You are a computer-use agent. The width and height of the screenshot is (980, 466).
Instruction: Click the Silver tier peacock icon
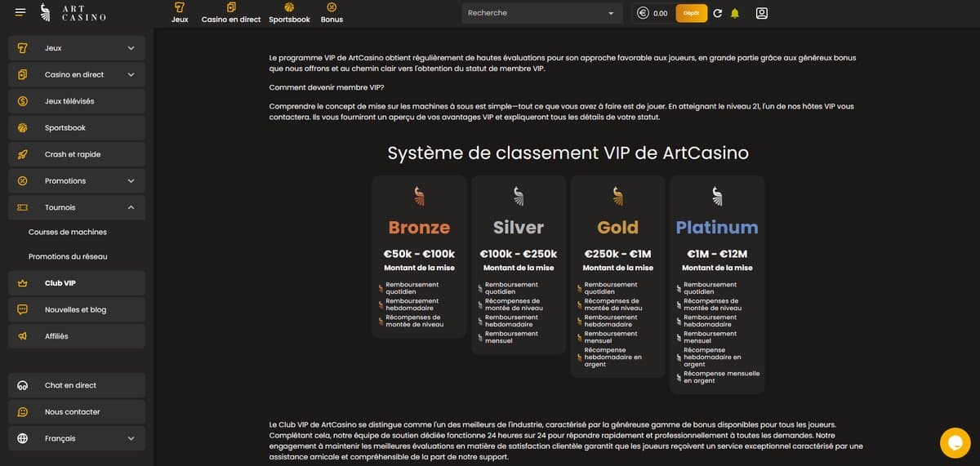click(519, 196)
